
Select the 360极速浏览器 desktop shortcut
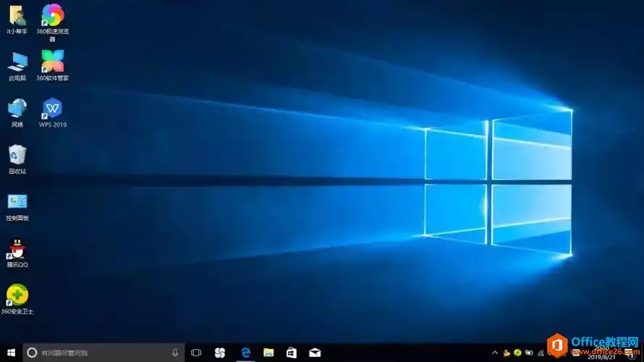[x=52, y=15]
